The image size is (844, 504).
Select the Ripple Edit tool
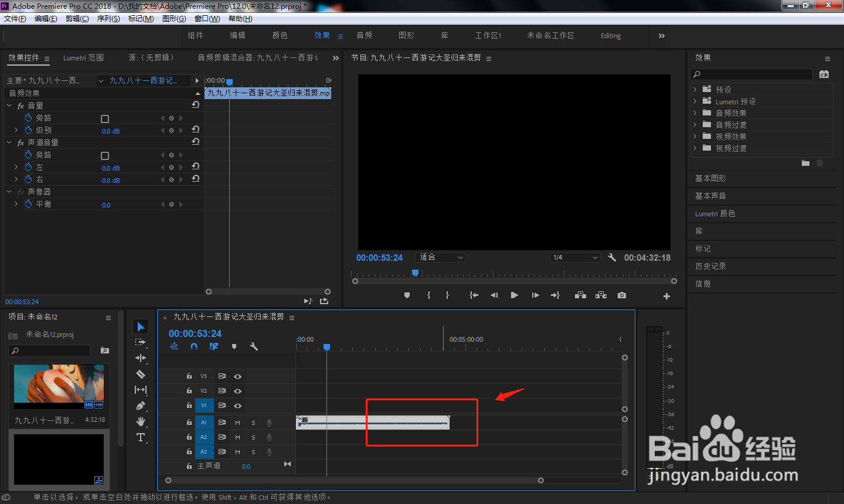[x=141, y=358]
